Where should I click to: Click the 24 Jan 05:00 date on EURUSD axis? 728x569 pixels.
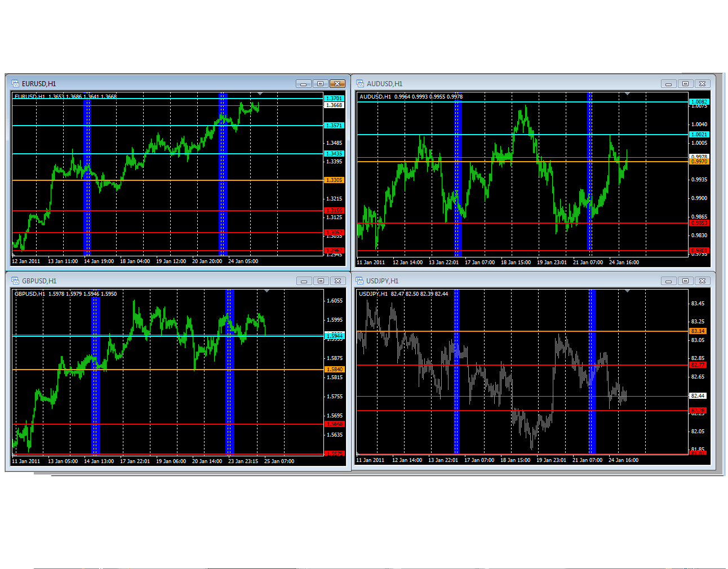243,261
